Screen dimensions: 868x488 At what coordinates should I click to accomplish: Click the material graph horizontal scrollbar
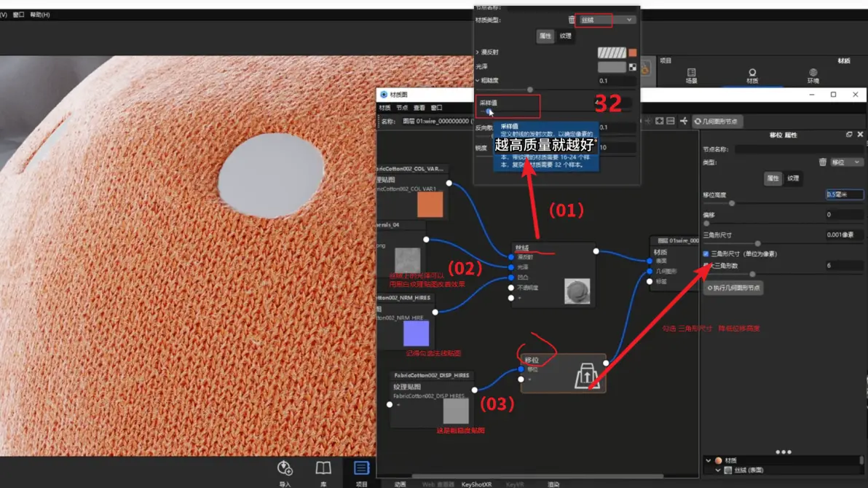tap(537, 476)
